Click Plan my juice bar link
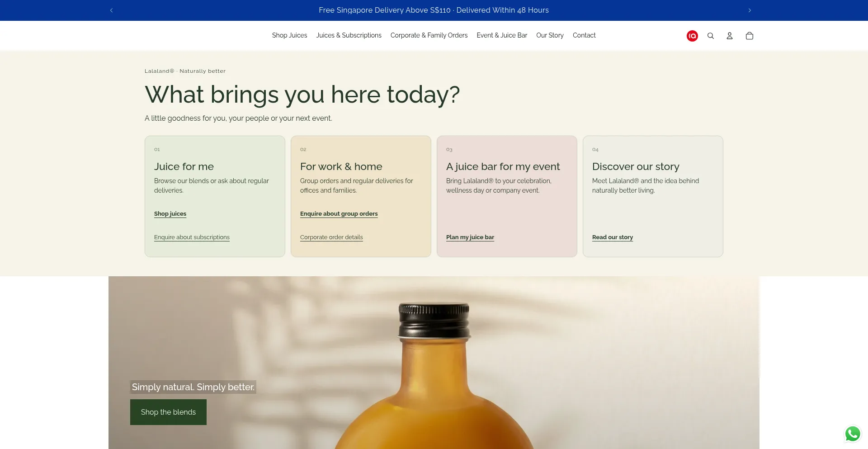Image resolution: width=868 pixels, height=449 pixels. [x=470, y=237]
